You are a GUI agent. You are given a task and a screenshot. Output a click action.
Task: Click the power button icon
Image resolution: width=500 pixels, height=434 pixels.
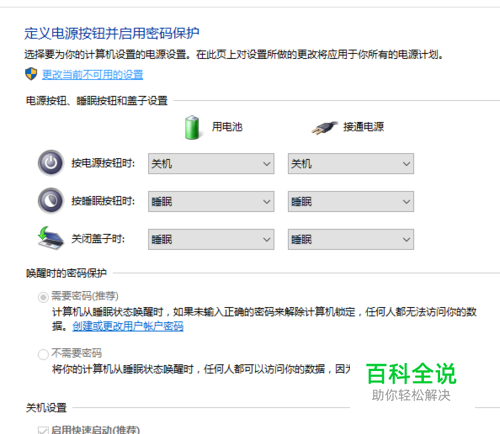point(51,163)
